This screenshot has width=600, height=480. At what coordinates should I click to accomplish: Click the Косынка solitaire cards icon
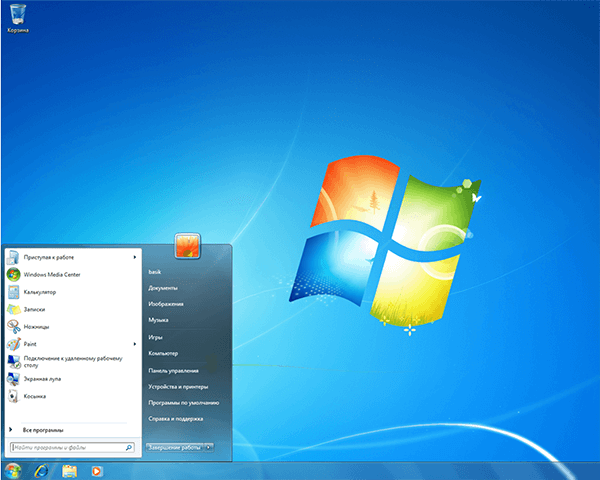(13, 396)
